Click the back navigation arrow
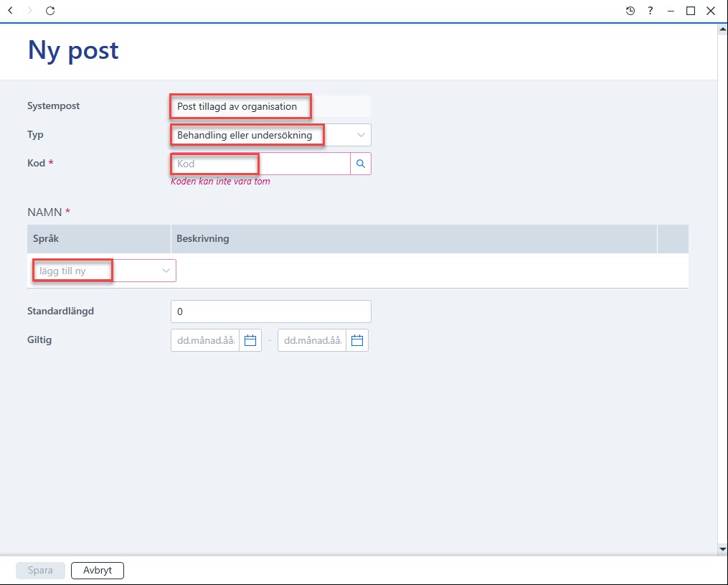728x585 pixels. (10, 10)
